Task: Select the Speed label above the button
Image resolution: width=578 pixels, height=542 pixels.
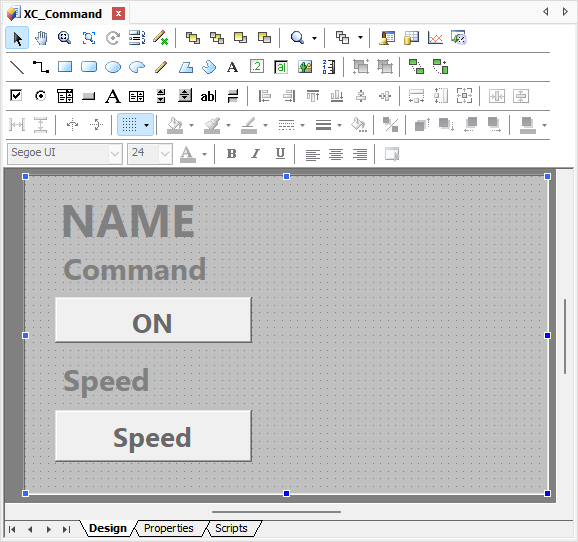Action: point(106,382)
